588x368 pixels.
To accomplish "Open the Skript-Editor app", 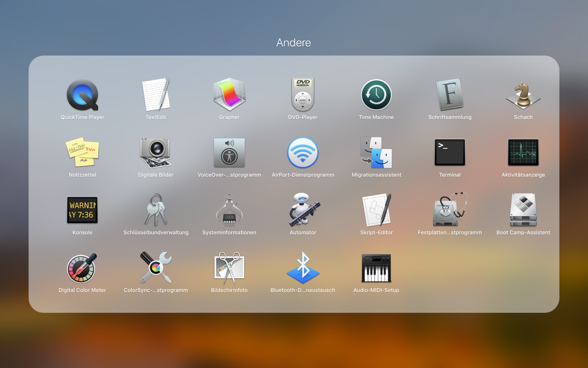I will [376, 210].
